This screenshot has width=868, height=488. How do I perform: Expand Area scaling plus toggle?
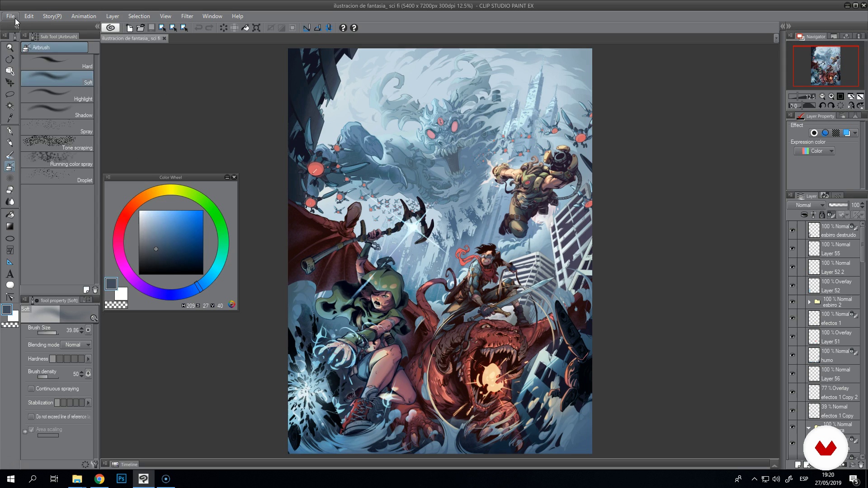coord(25,432)
